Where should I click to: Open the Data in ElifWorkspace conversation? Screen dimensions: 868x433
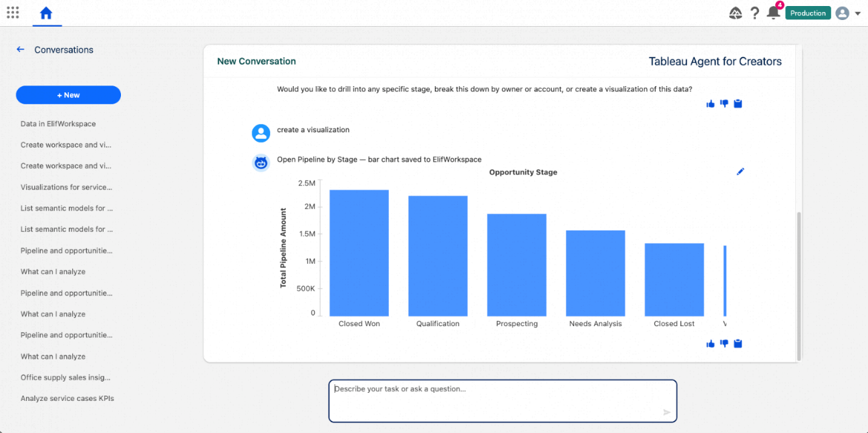58,124
